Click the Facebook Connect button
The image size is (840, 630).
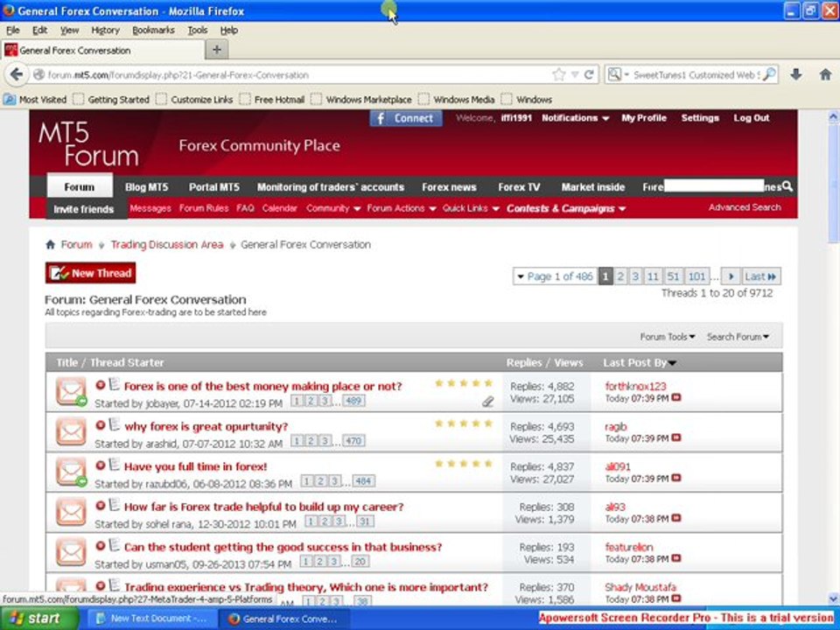point(405,118)
